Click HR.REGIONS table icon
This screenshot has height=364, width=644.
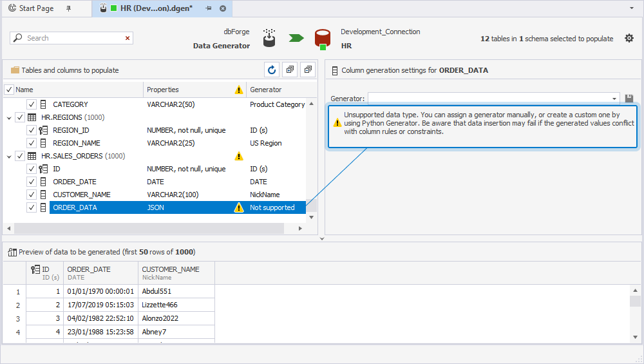pyautogui.click(x=32, y=117)
